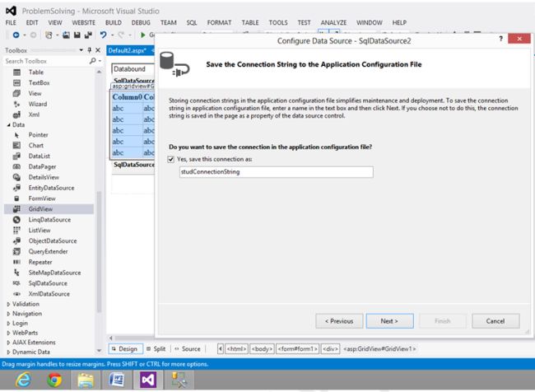Select the Wizard toolbox icon

click(x=16, y=104)
